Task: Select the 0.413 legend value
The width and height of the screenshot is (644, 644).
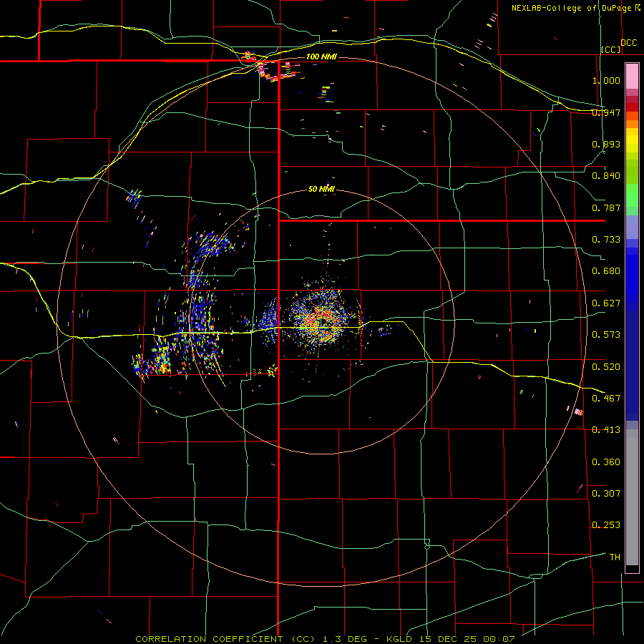Action: (606, 430)
